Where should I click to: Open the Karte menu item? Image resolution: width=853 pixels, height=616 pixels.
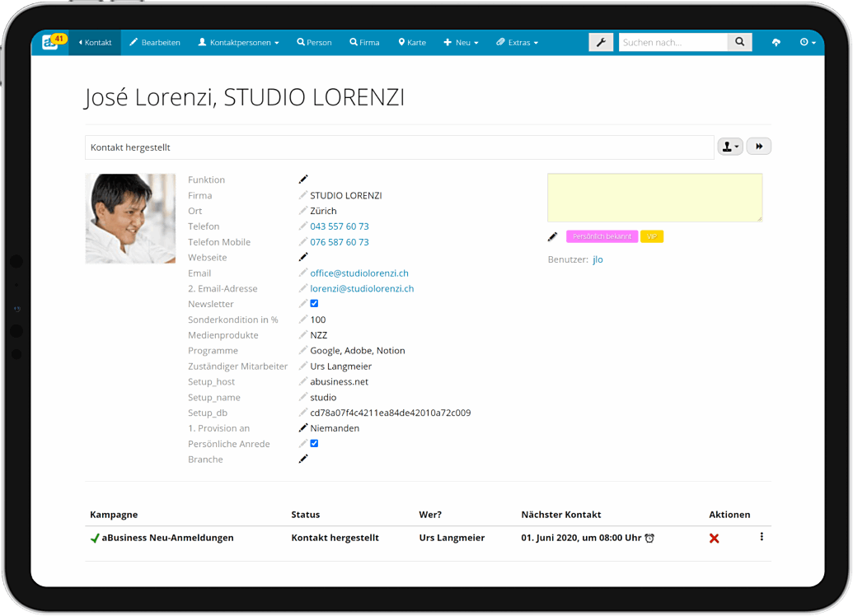412,43
